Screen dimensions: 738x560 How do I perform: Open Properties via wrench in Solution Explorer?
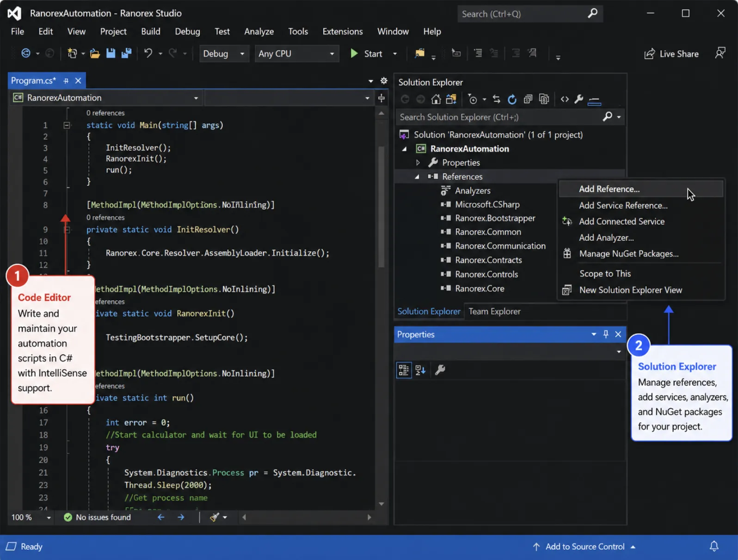579,99
